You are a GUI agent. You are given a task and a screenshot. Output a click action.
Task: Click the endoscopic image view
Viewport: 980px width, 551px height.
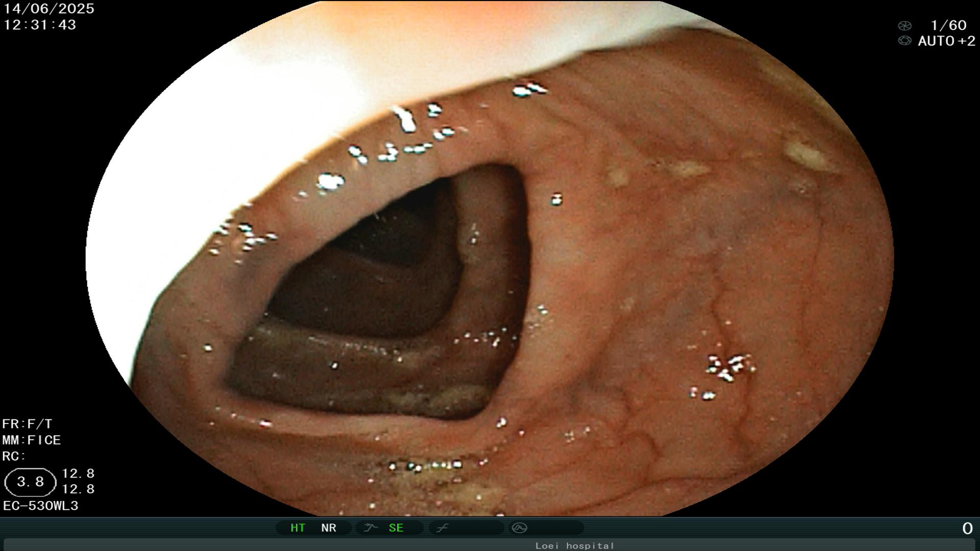pyautogui.click(x=490, y=258)
